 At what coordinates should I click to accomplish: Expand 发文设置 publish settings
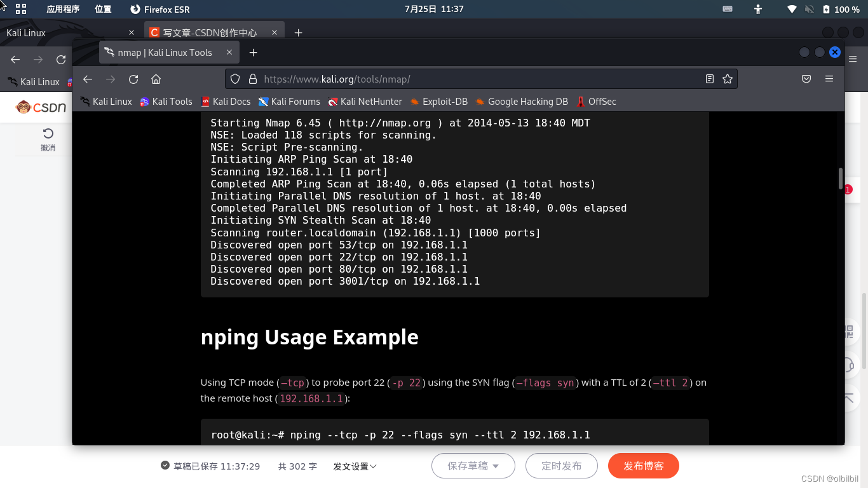(x=355, y=466)
